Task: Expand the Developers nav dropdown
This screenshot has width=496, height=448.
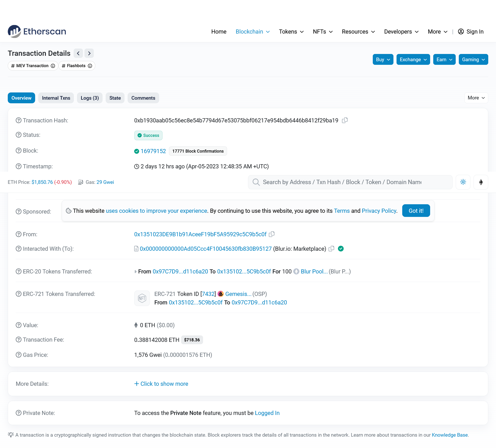Action: point(401,32)
